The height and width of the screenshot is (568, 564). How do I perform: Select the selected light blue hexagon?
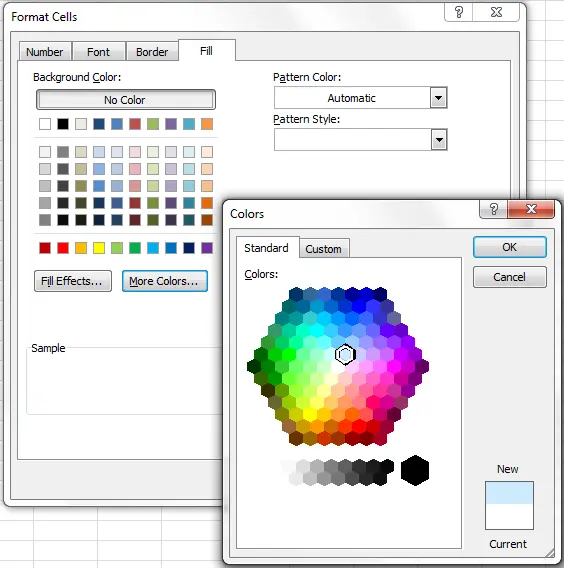(x=345, y=354)
